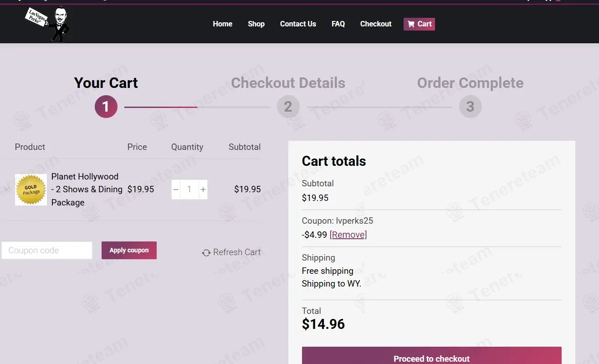Image resolution: width=599 pixels, height=364 pixels.
Task: Click the Gold Package product thumbnail
Action: coord(31,190)
